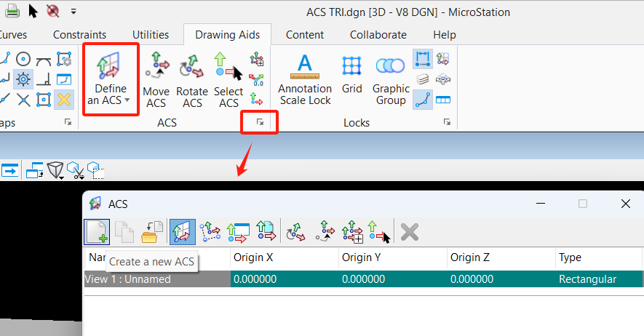Click the blue window snap icon
644x336 pixels.
pyautogui.click(x=64, y=79)
